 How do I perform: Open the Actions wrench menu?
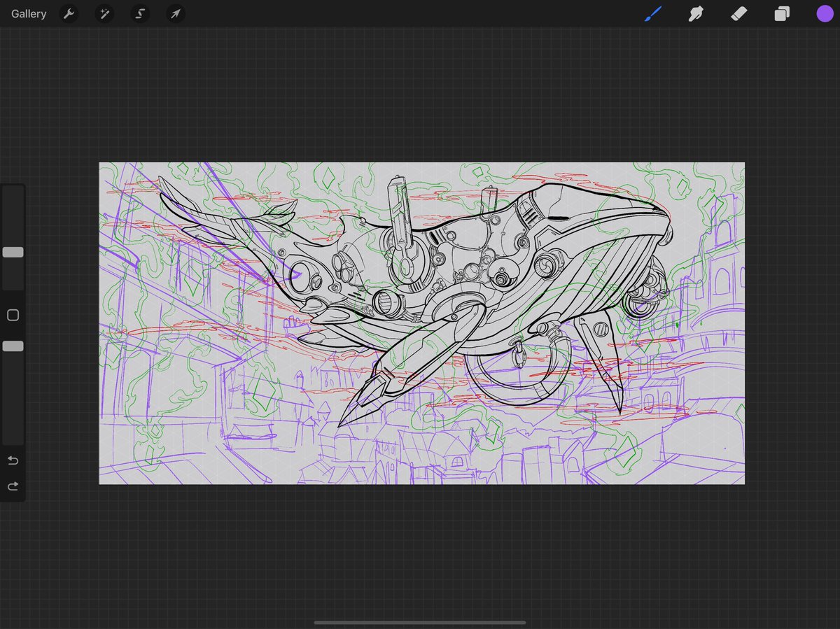[x=69, y=13]
